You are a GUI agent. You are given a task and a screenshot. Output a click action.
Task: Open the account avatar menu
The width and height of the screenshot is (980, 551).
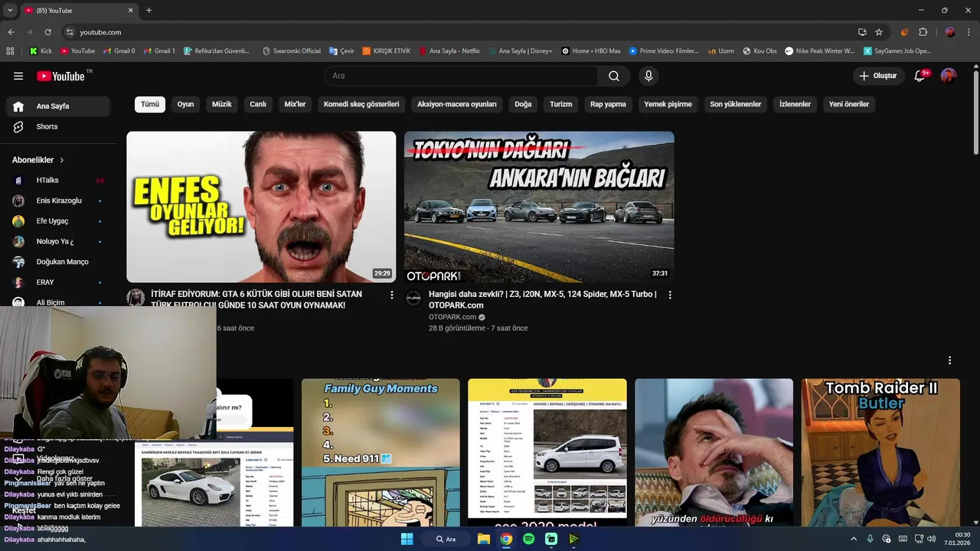(x=949, y=76)
